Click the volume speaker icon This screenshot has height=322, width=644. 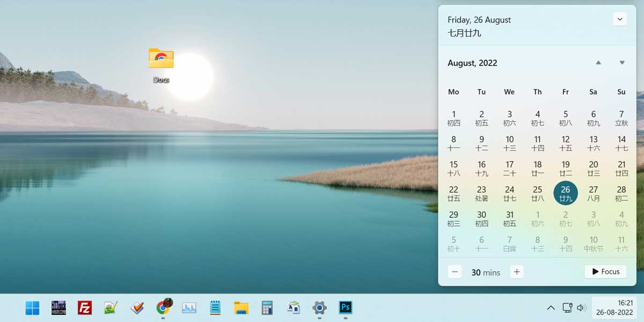click(x=581, y=308)
